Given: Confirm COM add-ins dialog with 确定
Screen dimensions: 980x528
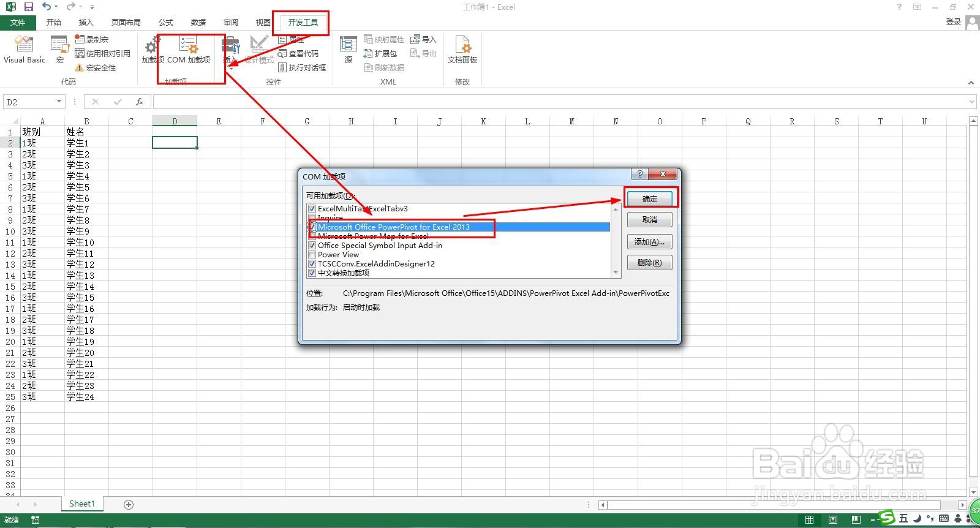Looking at the screenshot, I should click(x=650, y=198).
